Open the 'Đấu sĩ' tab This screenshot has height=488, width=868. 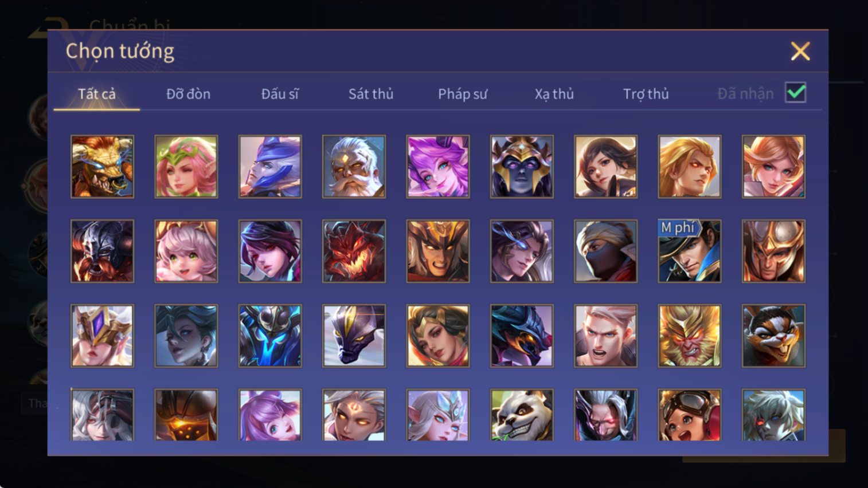tap(280, 94)
